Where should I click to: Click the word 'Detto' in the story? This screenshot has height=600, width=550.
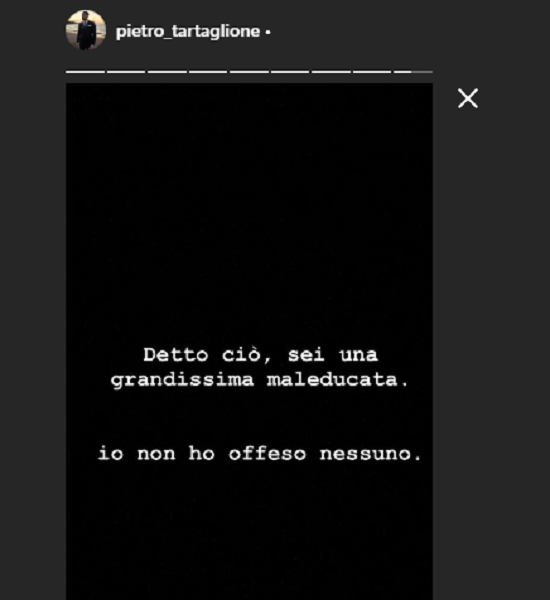click(176, 355)
